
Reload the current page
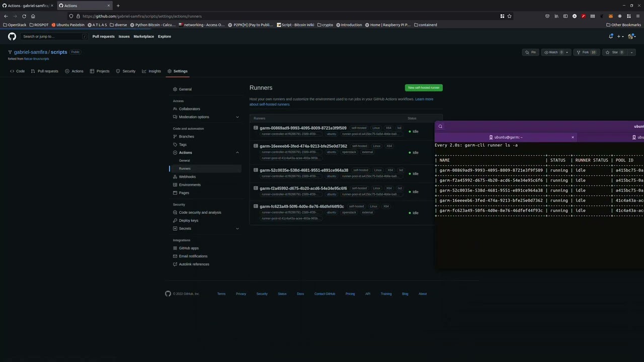click(24, 16)
